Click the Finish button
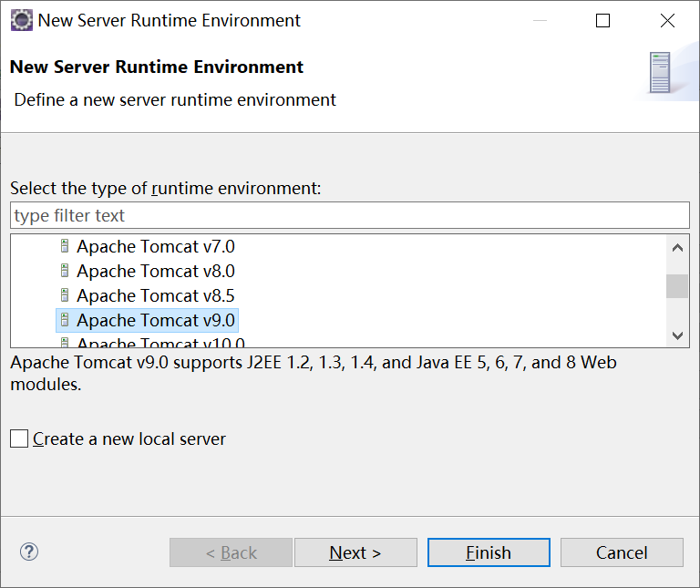Viewport: 700px width, 588px height. (x=489, y=552)
